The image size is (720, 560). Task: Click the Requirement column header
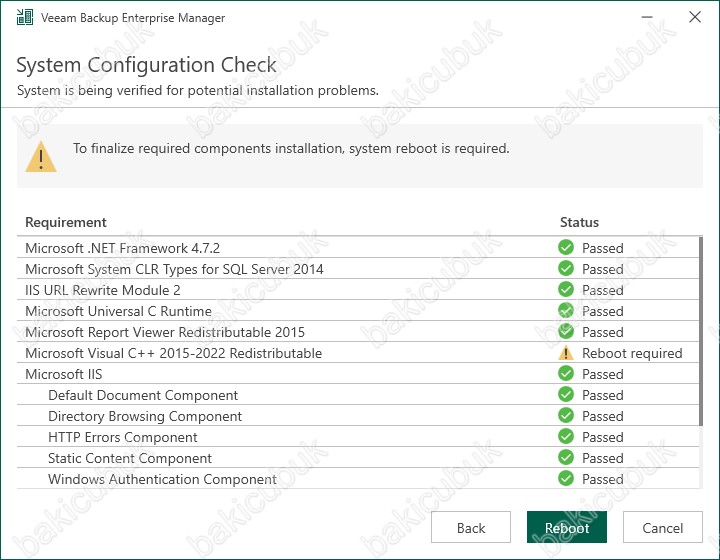66,222
